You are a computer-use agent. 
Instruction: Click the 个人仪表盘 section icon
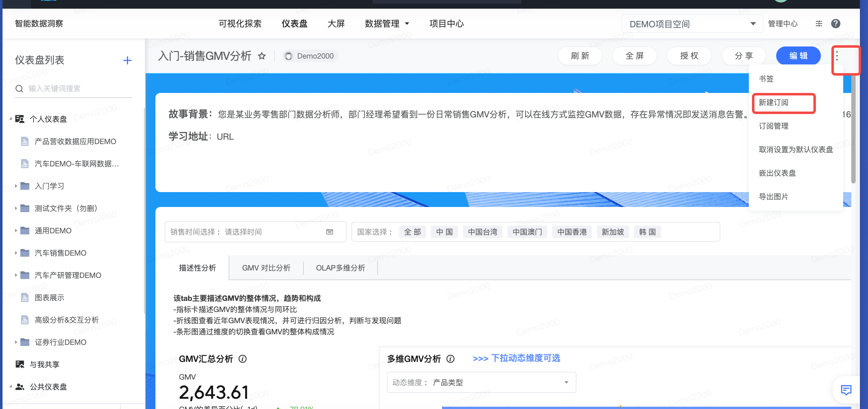click(x=20, y=119)
